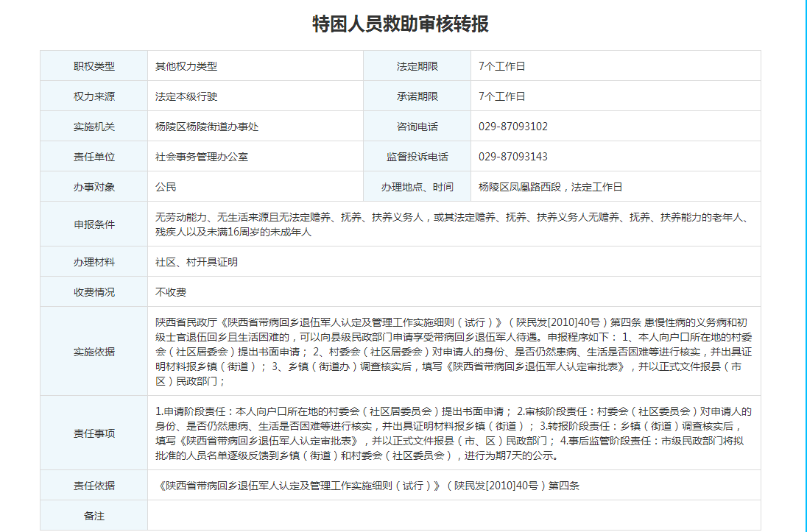The width and height of the screenshot is (807, 532).
Task: Select the 职权类型 label cell
Action: (x=94, y=66)
